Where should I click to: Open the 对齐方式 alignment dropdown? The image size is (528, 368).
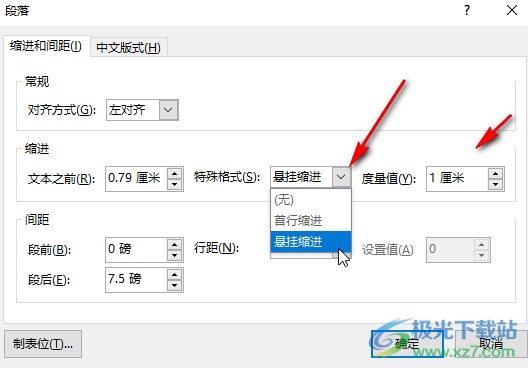tap(168, 110)
